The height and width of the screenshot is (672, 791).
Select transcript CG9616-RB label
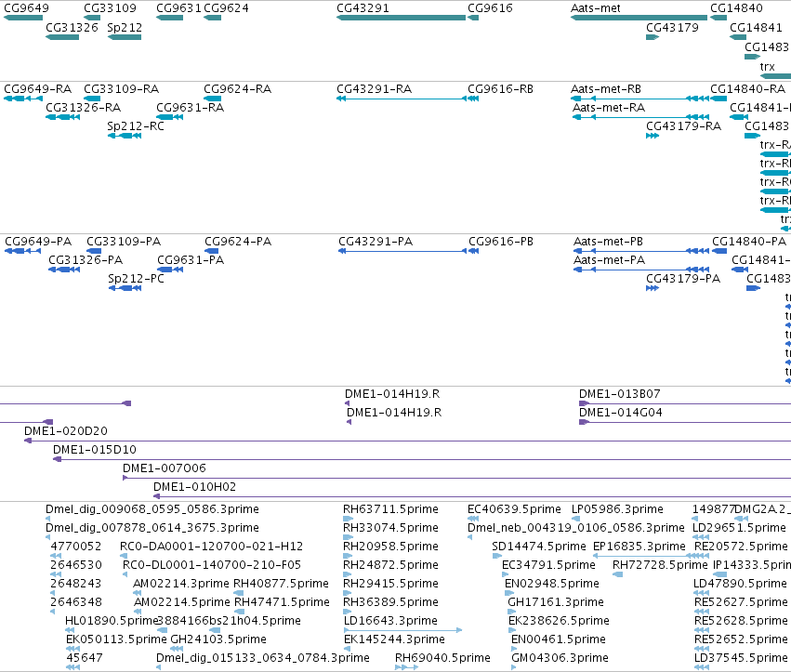point(500,89)
